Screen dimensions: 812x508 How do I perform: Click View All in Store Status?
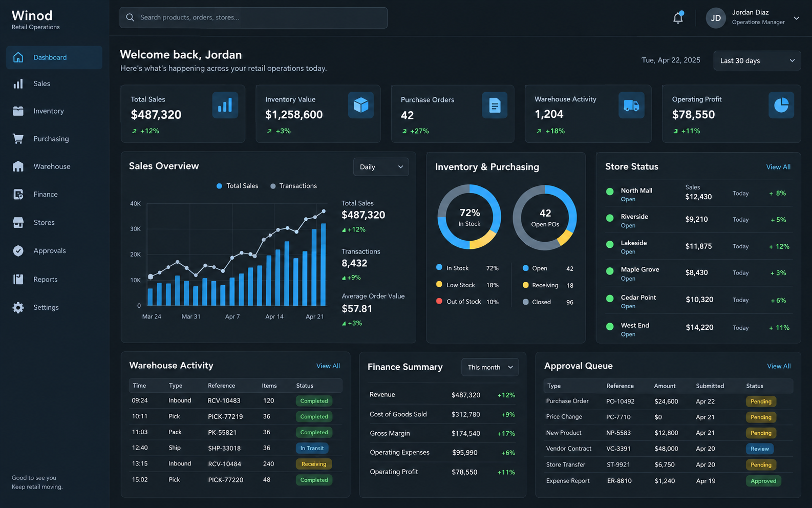[778, 167]
